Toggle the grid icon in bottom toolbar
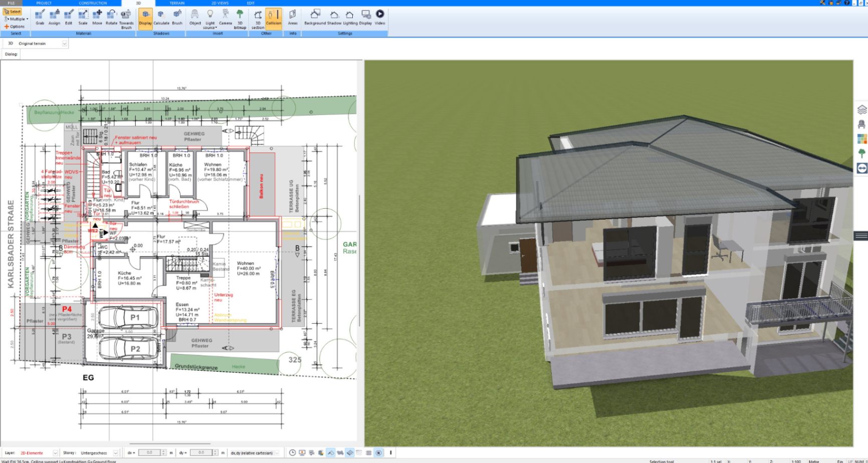Viewport: 868px width, 463px height. (369, 453)
